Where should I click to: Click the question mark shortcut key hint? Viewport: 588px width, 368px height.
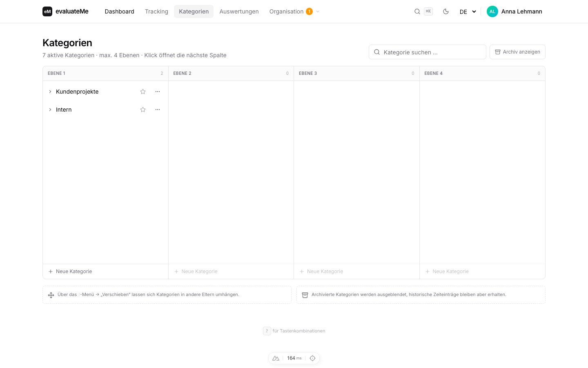pyautogui.click(x=267, y=331)
